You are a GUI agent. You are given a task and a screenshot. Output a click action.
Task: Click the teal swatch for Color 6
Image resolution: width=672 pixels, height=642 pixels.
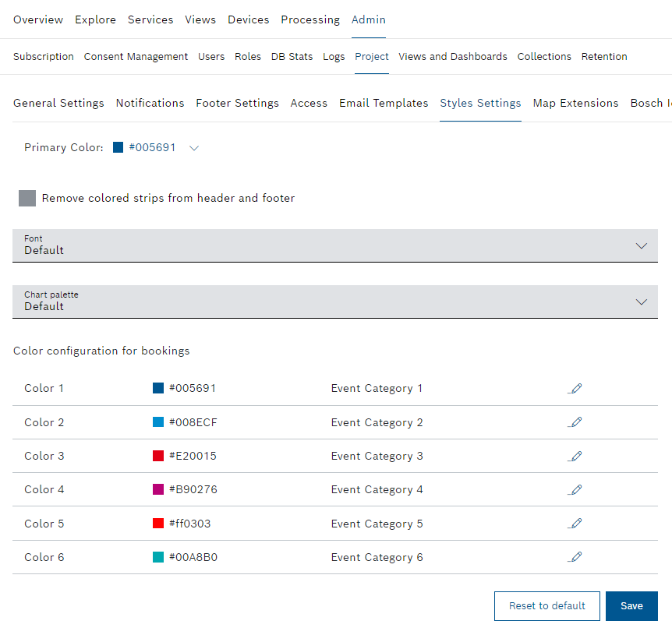point(158,557)
